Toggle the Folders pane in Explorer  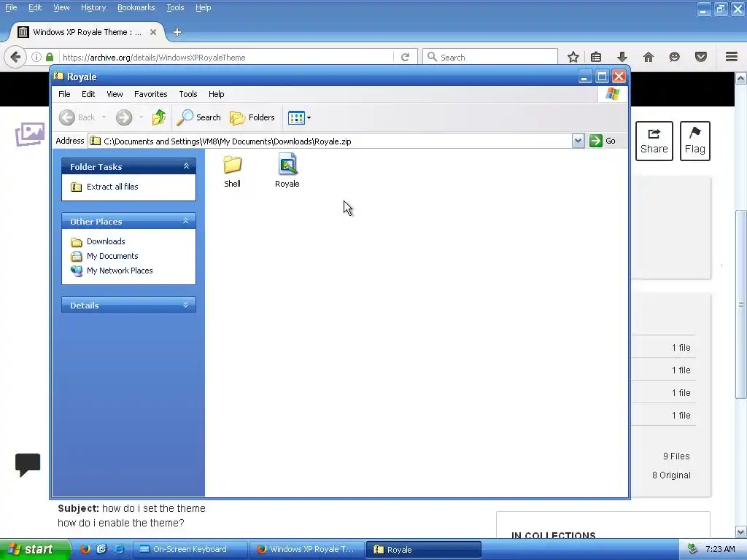coord(252,117)
